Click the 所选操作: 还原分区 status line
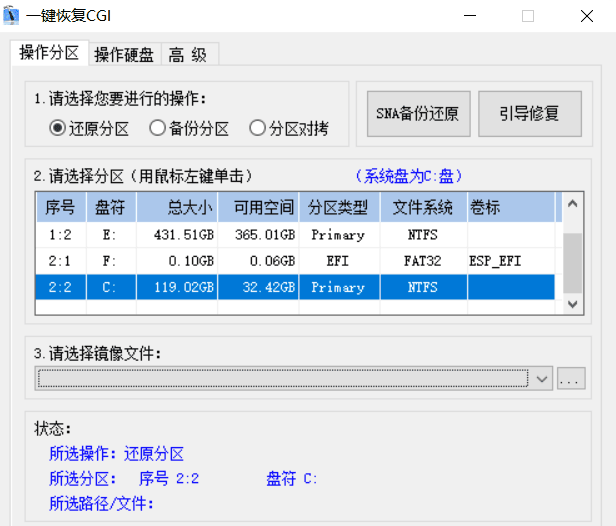The width and height of the screenshot is (616, 526). 116,454
